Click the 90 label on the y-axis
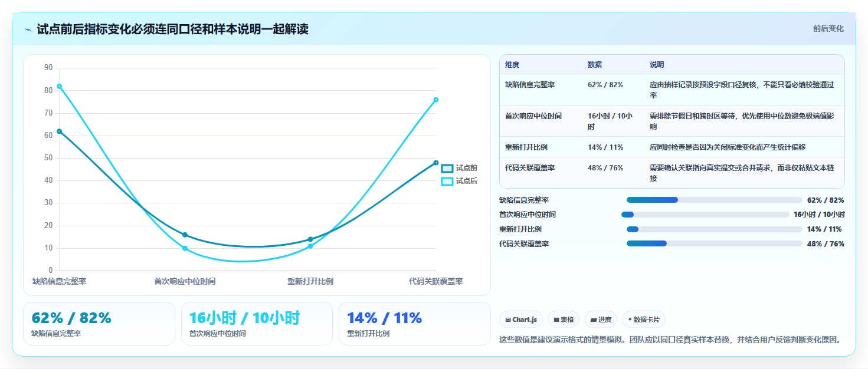Image resolution: width=868 pixels, height=369 pixels. coord(48,68)
